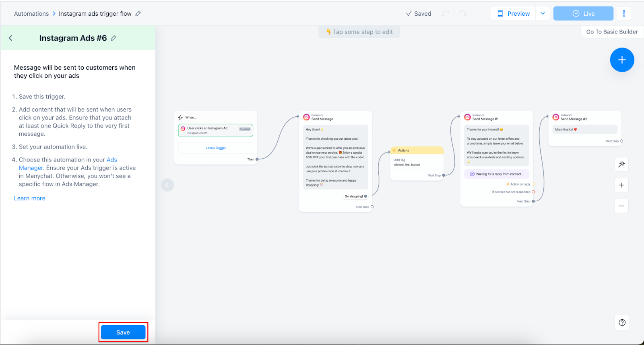Viewport: 644px width, 345px height.
Task: Open the help question mark icon
Action: click(x=622, y=322)
